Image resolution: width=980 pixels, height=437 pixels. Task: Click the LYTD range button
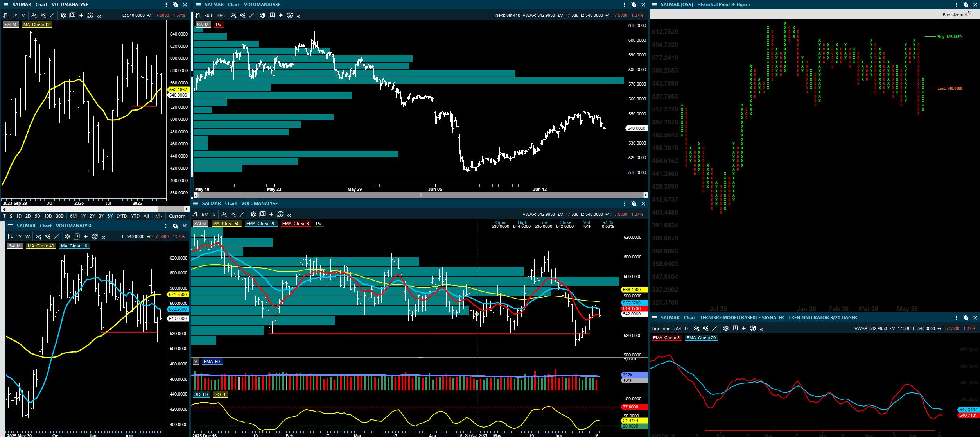(122, 216)
